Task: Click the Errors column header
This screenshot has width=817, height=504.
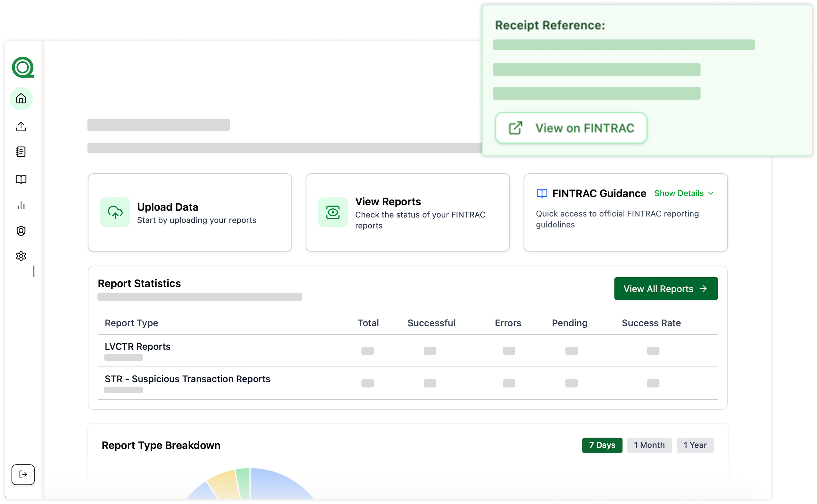Action: [508, 323]
